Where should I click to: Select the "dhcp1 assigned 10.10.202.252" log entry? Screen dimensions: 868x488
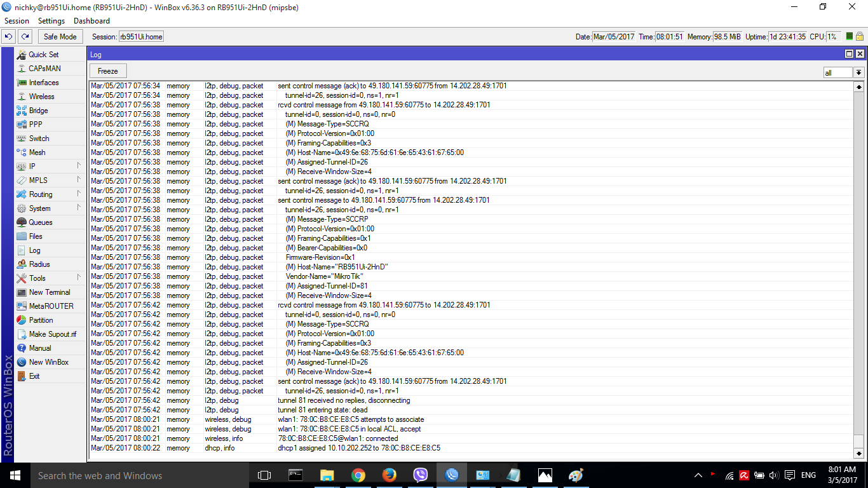point(471,448)
